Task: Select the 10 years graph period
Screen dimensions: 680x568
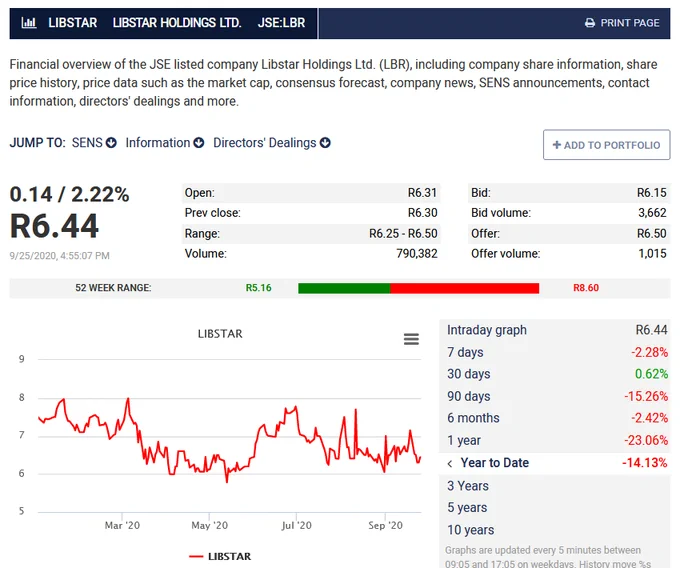Action: (x=557, y=530)
